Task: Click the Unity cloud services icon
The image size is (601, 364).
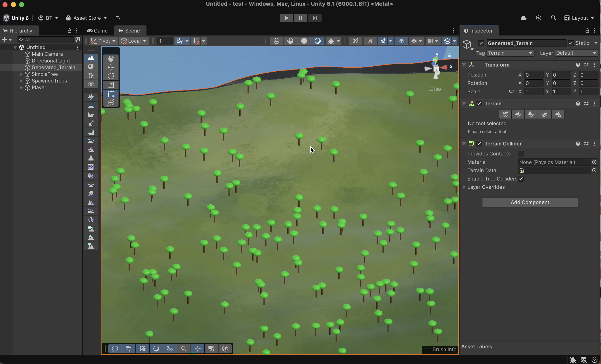Action: [x=523, y=18]
